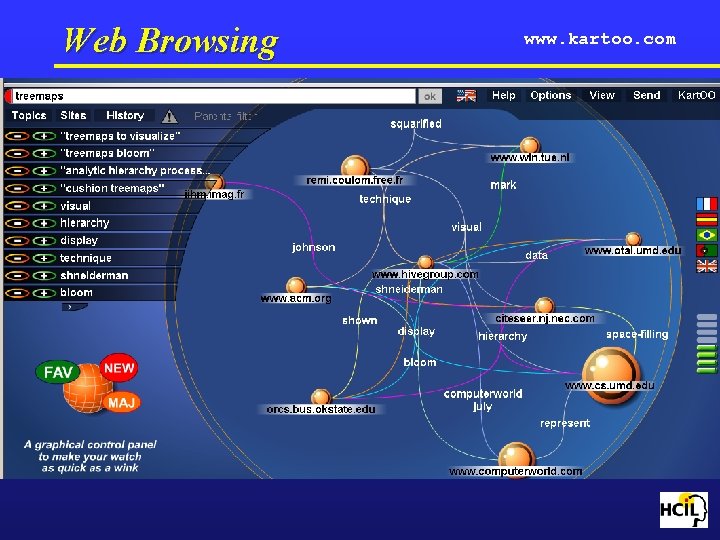Add "treemaps bloom" with its plus icon
Image resolution: width=720 pixels, height=540 pixels.
pyautogui.click(x=44, y=154)
